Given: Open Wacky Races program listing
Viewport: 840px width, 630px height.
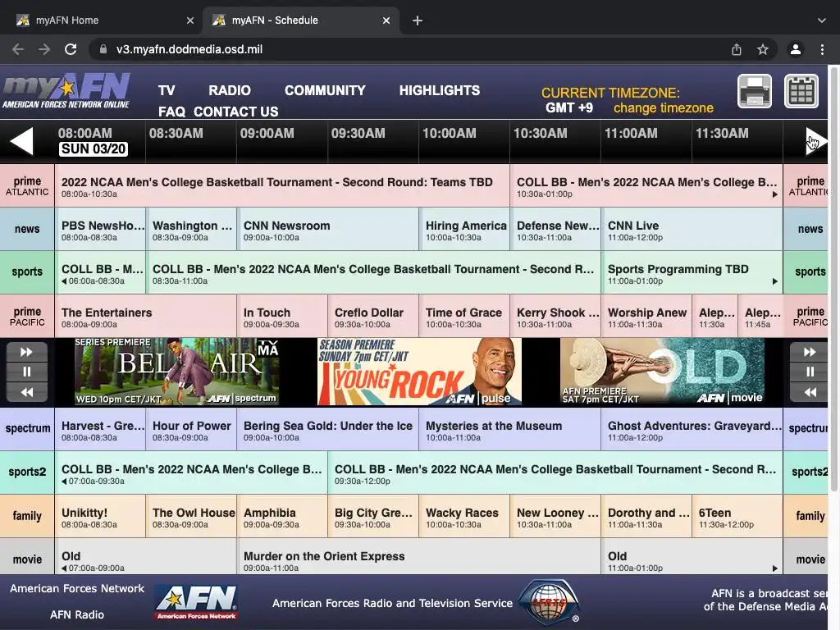Looking at the screenshot, I should 464,516.
